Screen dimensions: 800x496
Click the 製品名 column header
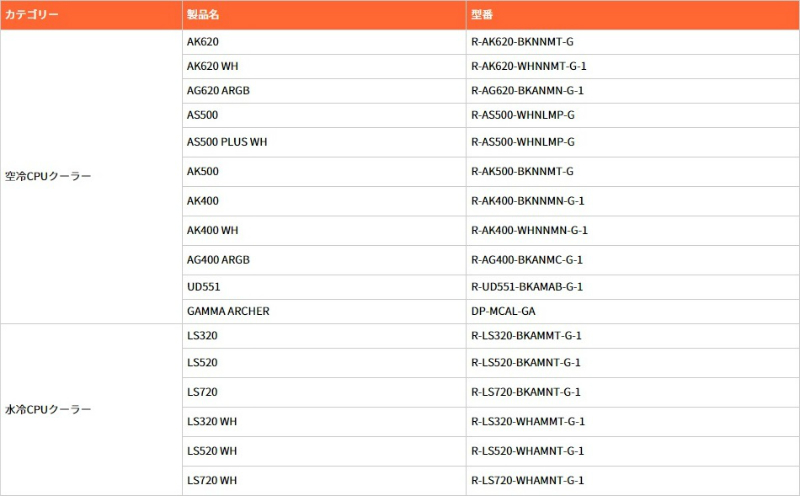(x=201, y=15)
